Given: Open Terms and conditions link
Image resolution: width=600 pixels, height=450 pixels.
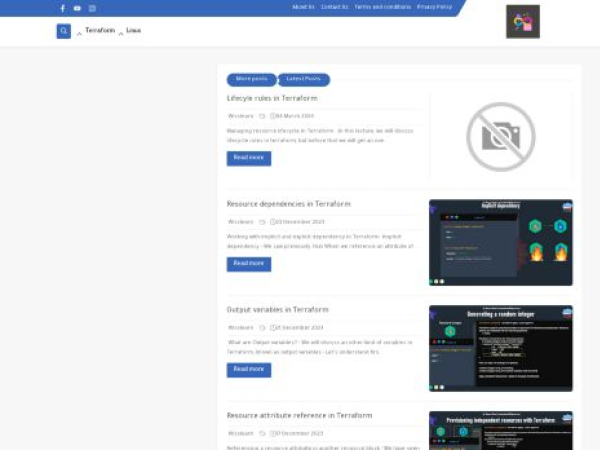Looking at the screenshot, I should pyautogui.click(x=383, y=7).
